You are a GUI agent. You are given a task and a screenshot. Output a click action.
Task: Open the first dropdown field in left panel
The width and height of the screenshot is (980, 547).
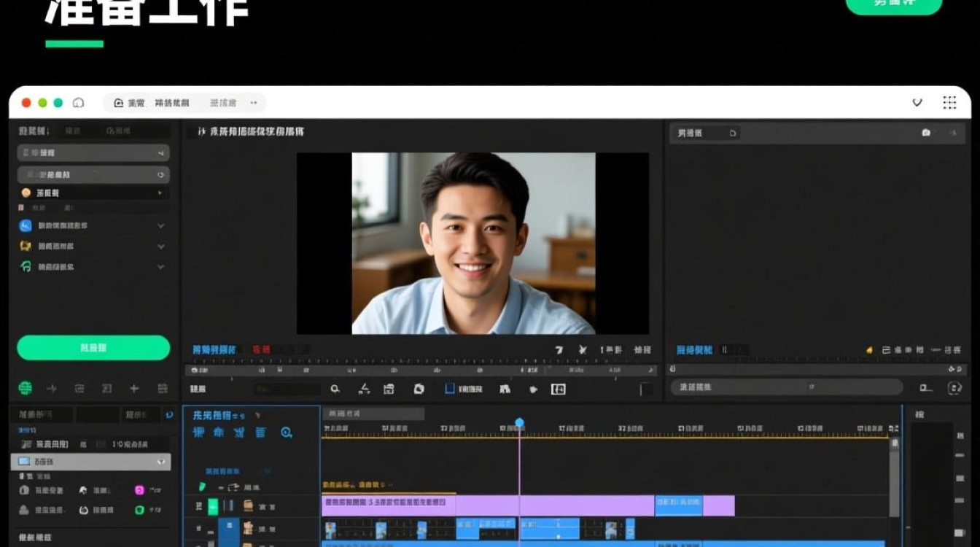(x=93, y=153)
